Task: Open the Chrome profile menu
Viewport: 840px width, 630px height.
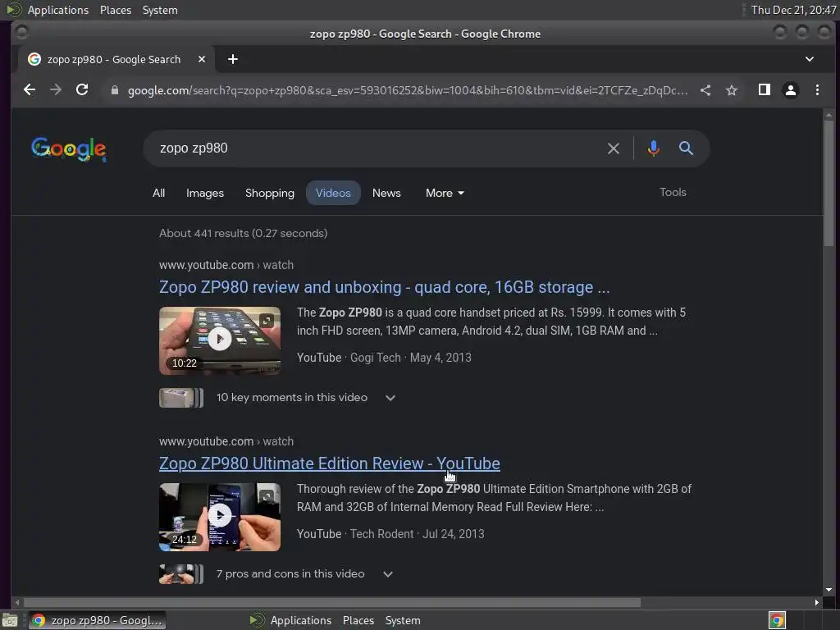Action: [791, 90]
